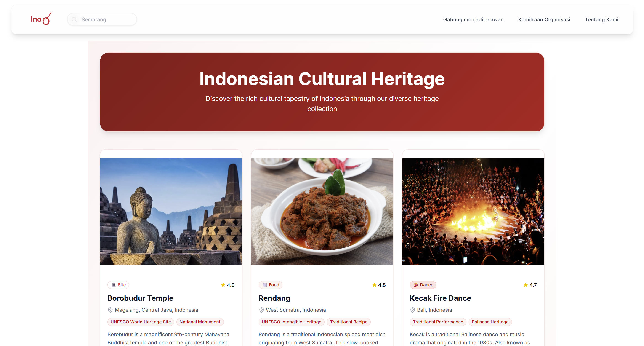Open the Kecak Fire Dance photo
Image resolution: width=644 pixels, height=346 pixels.
pos(473,211)
